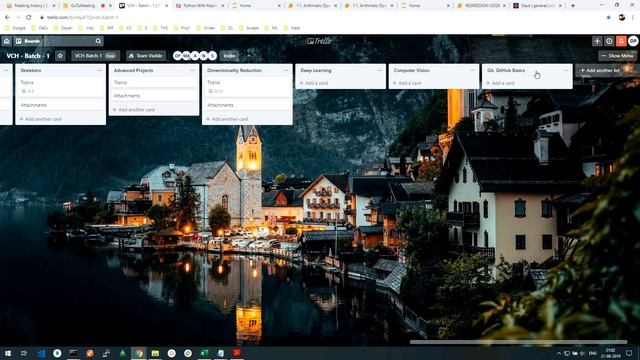Open Visual Studio Code from taskbar
Viewport: 640px width, 360px height.
[x=41, y=353]
